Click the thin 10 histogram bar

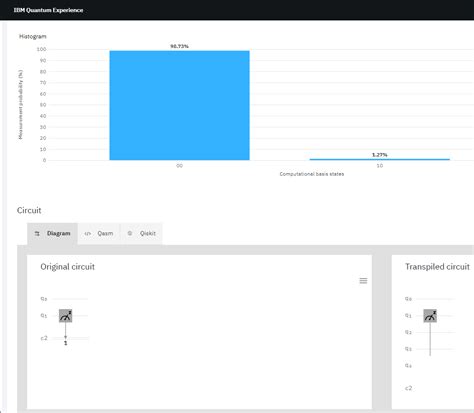click(x=380, y=159)
